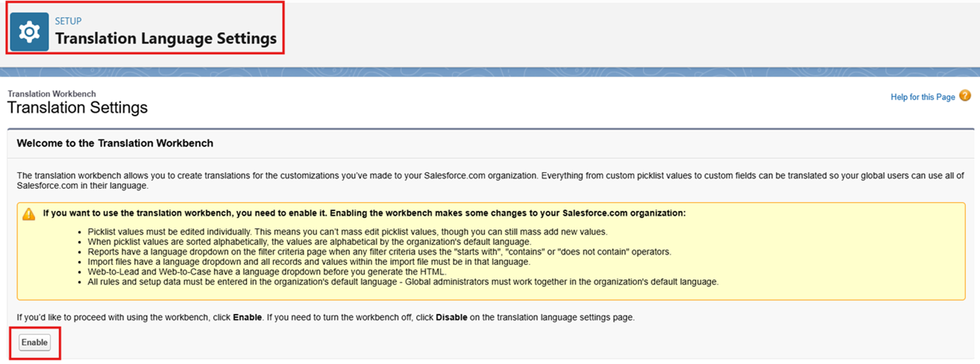Click the bullet about picklist values sorted alphabetically
The height and width of the screenshot is (364, 980).
click(309, 241)
